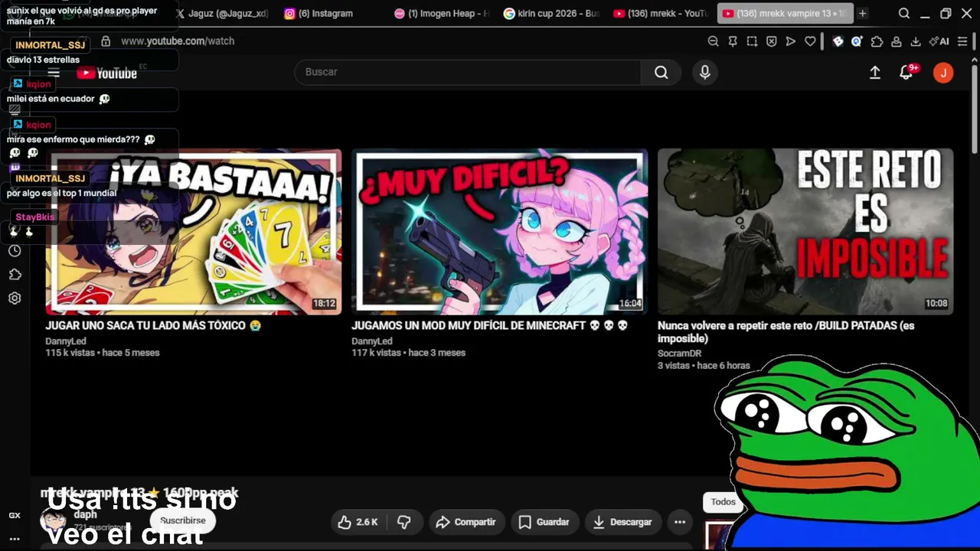Open the JUGAR UNO video thumbnail
The height and width of the screenshot is (551, 980).
194,232
